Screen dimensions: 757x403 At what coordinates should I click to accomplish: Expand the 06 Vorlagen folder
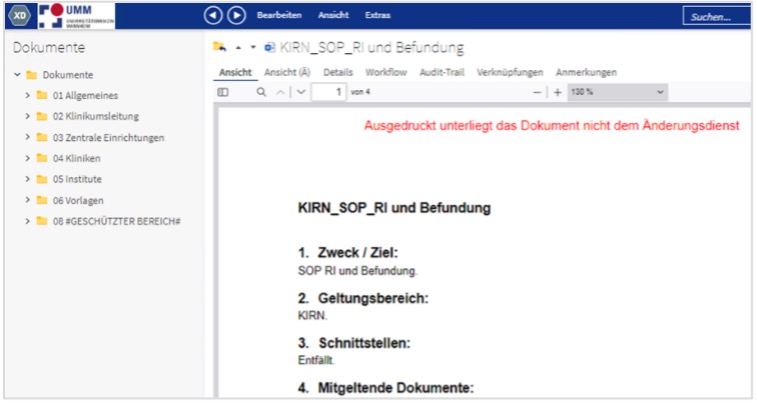click(28, 200)
